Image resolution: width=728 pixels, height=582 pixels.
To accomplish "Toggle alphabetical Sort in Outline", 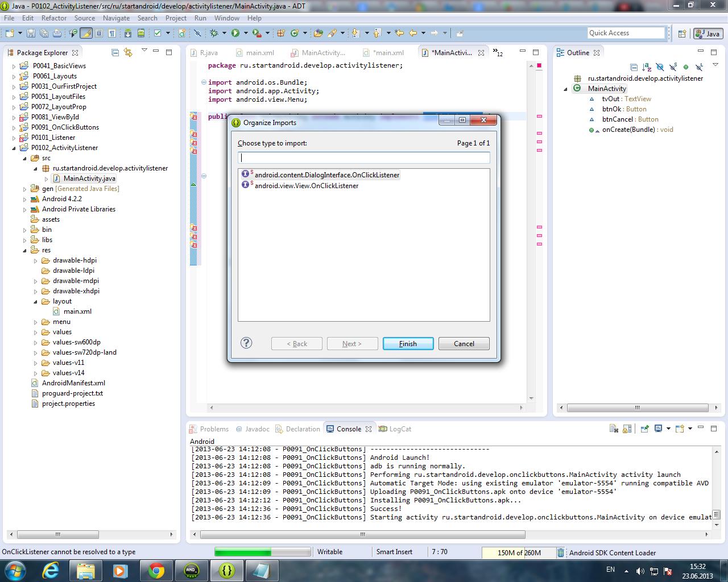I will pos(647,67).
